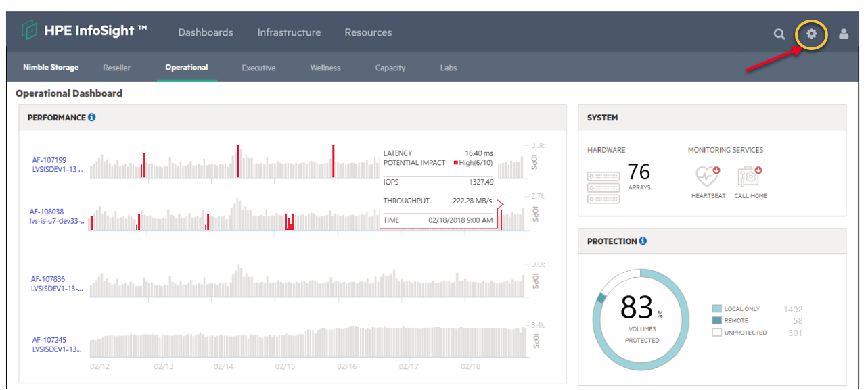The height and width of the screenshot is (390, 868).
Task: Click the 3.4k IOPS axis label
Action: [x=539, y=325]
